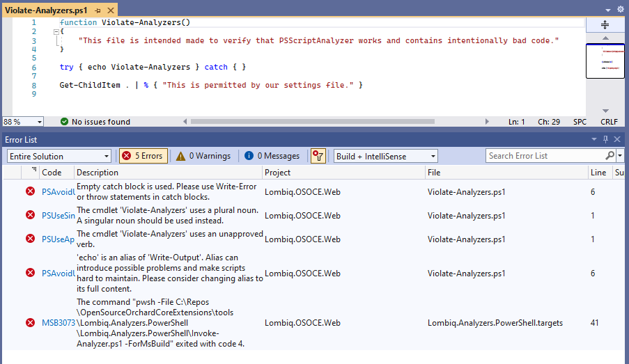Click the No issues found status text
Viewport: 629px width, 364px height.
[x=101, y=122]
